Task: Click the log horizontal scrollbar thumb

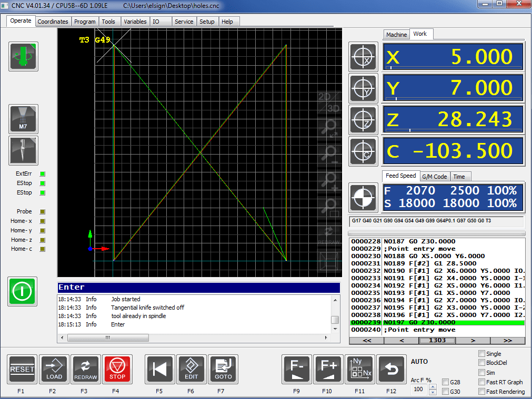Action: [108, 337]
